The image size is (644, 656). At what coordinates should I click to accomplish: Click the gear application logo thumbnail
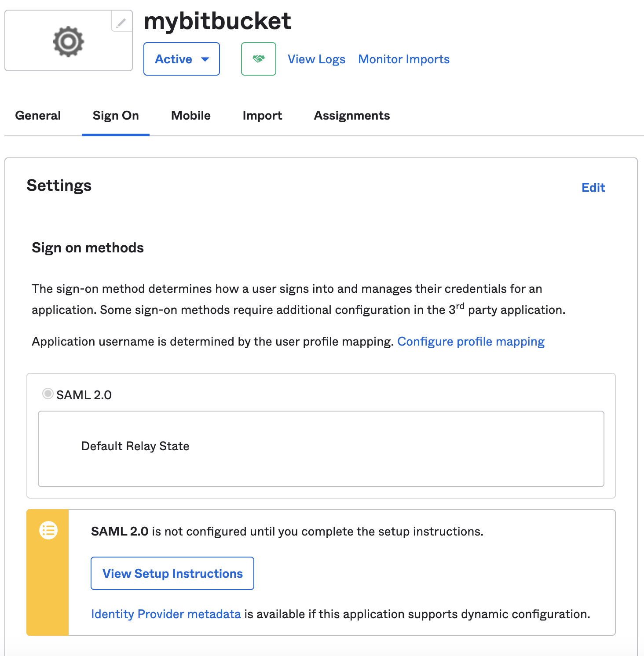(68, 41)
